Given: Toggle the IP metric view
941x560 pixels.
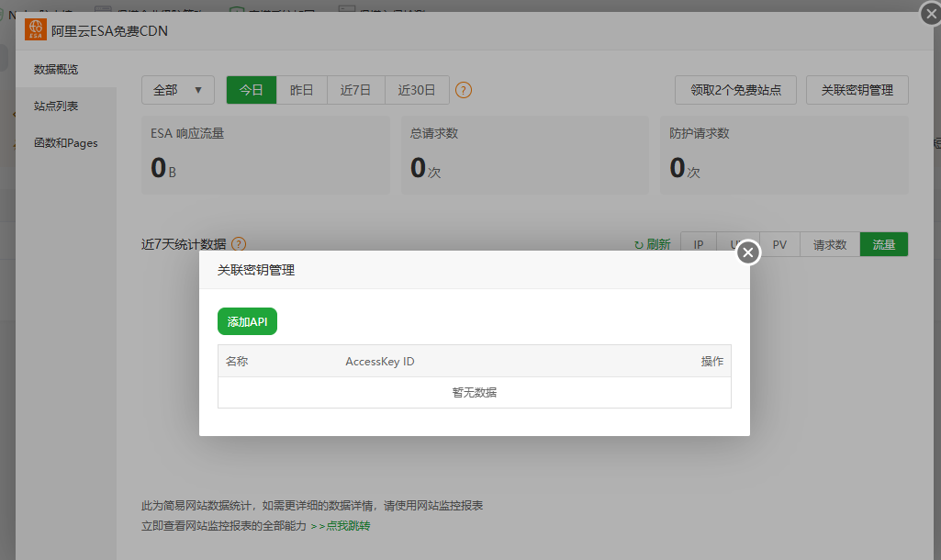Looking at the screenshot, I should tap(698, 243).
